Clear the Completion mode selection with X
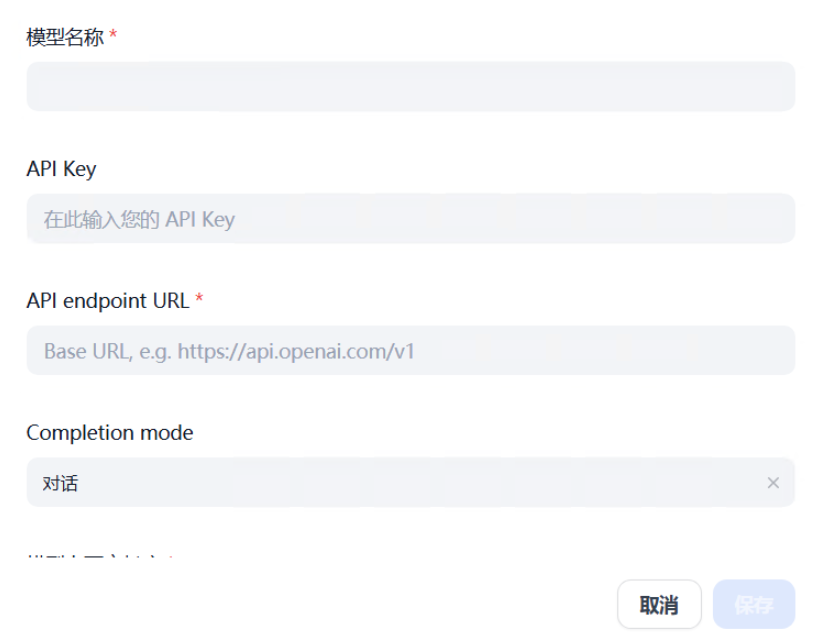This screenshot has width=832, height=640. 772,483
